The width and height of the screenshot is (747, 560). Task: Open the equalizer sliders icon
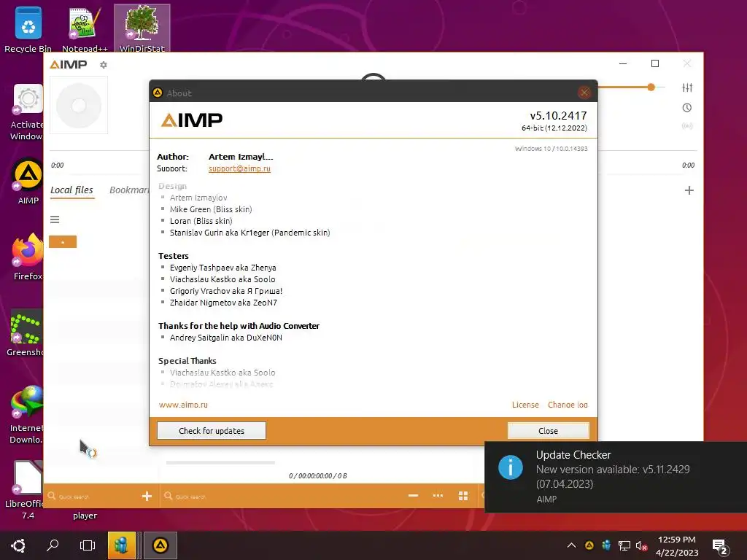687,87
